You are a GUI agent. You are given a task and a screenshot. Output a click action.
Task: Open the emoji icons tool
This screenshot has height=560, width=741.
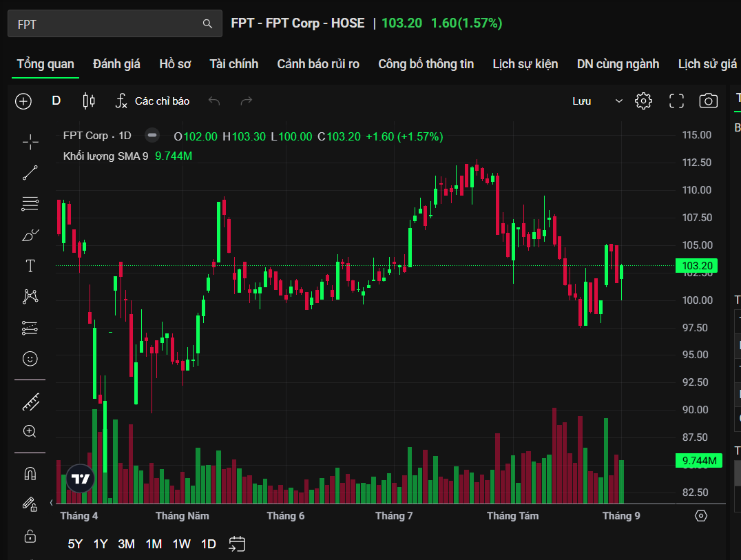tap(30, 359)
